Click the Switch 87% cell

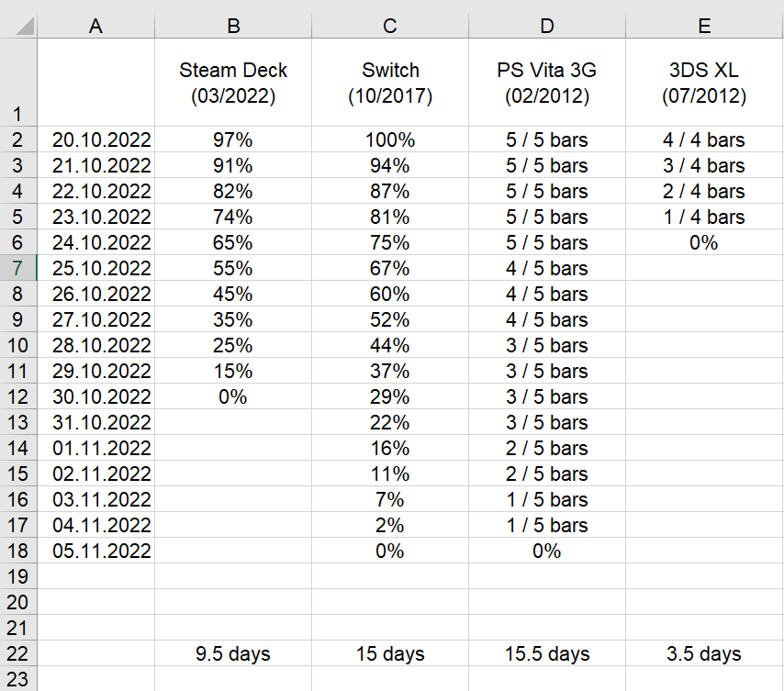click(390, 191)
